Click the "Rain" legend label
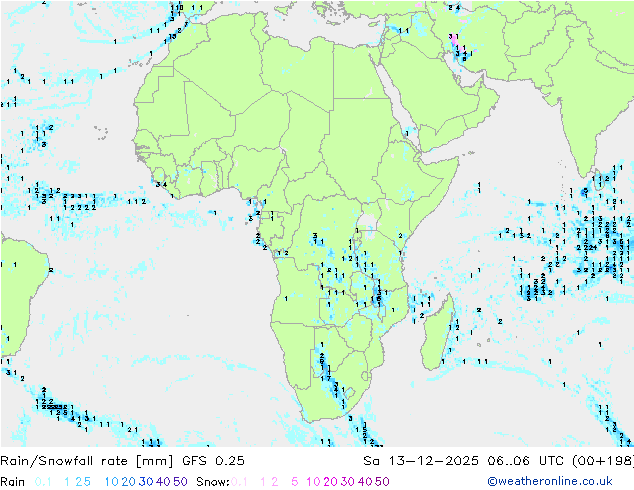Image resolution: width=634 pixels, height=490 pixels. pyautogui.click(x=13, y=482)
